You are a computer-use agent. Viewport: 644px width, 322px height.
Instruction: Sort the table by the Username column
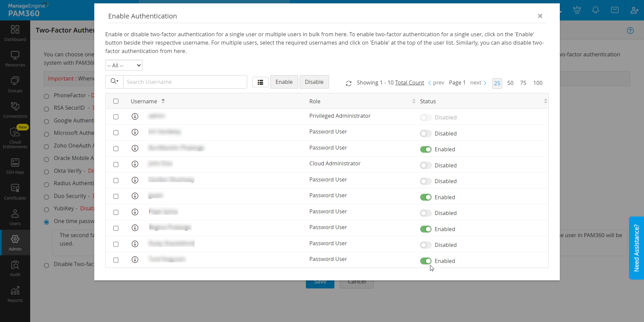(x=163, y=101)
